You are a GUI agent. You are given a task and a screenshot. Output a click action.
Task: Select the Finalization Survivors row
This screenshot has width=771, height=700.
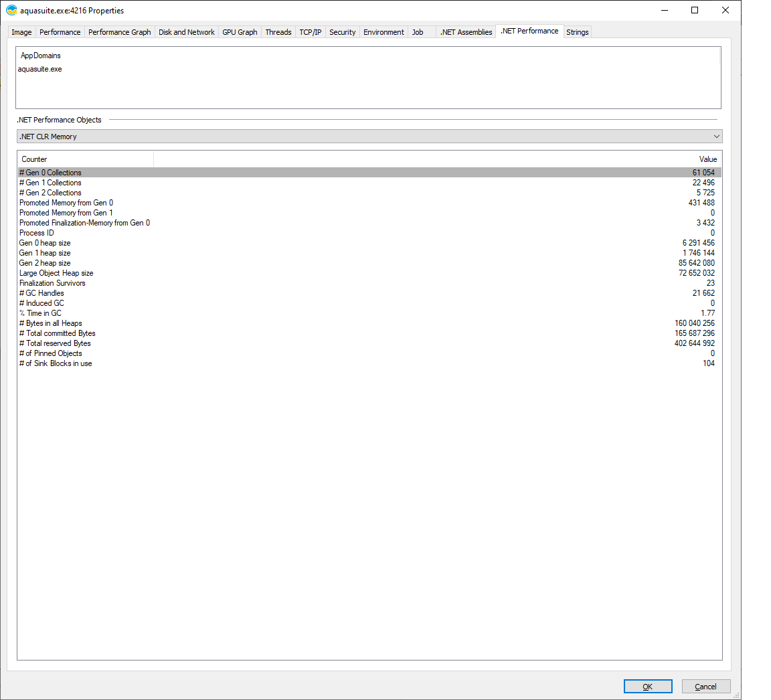369,283
